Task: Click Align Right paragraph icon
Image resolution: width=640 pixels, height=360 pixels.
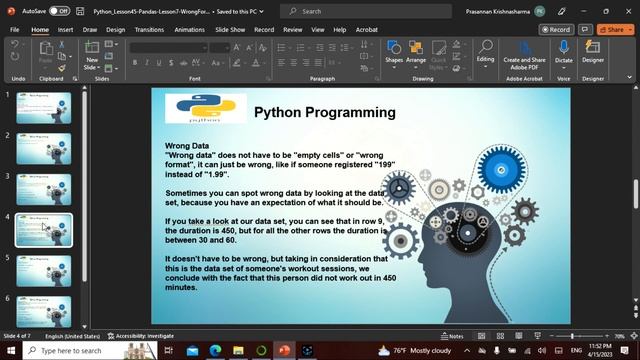Action: pos(306,63)
